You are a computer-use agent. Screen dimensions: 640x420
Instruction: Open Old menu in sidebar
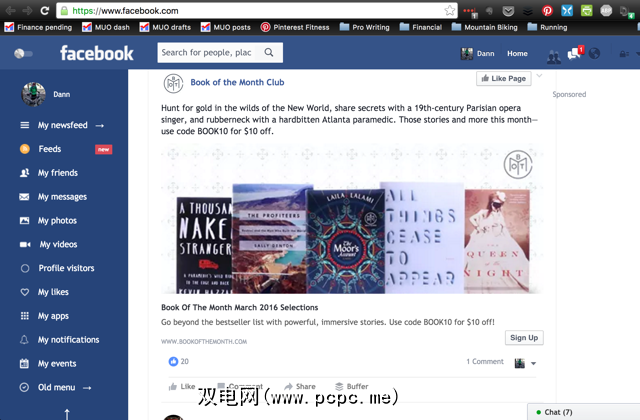pyautogui.click(x=56, y=388)
